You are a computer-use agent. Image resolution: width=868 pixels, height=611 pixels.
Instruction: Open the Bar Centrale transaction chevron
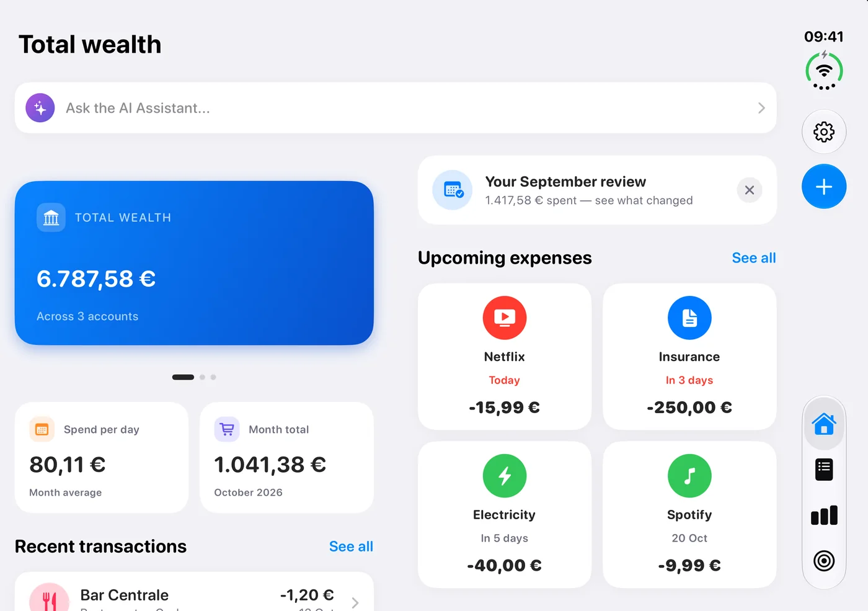click(355, 602)
